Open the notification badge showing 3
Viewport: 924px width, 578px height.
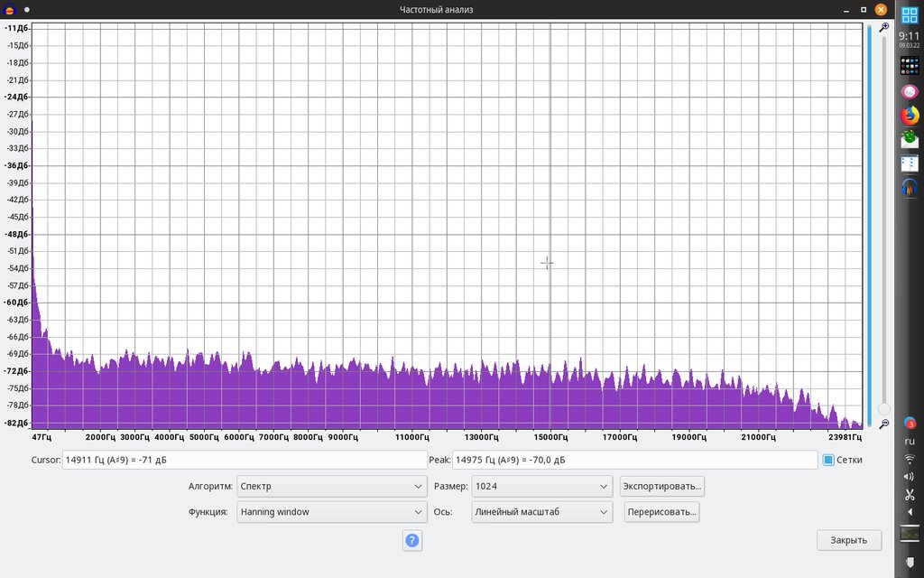click(910, 424)
